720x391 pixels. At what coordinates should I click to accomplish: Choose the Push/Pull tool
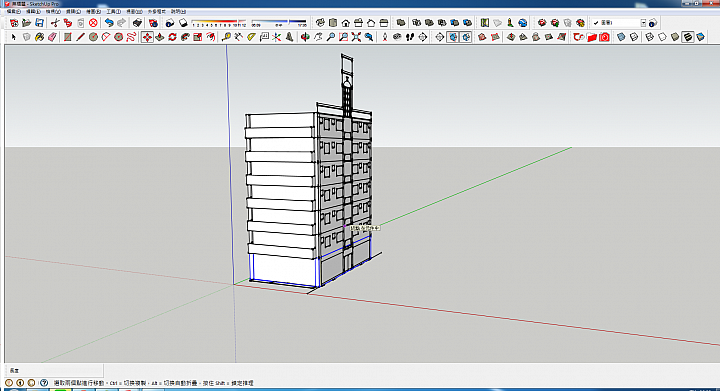pyautogui.click(x=160, y=37)
